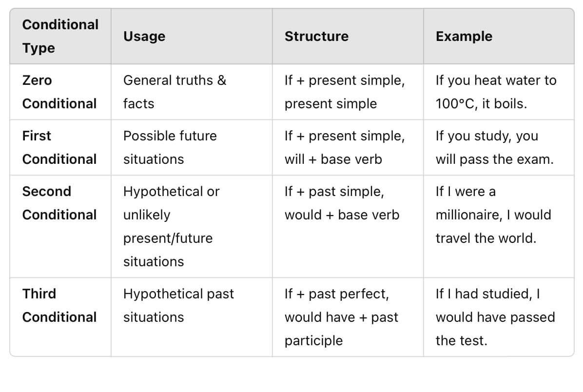Click the Usage column header
The image size is (583, 392).
click(144, 36)
